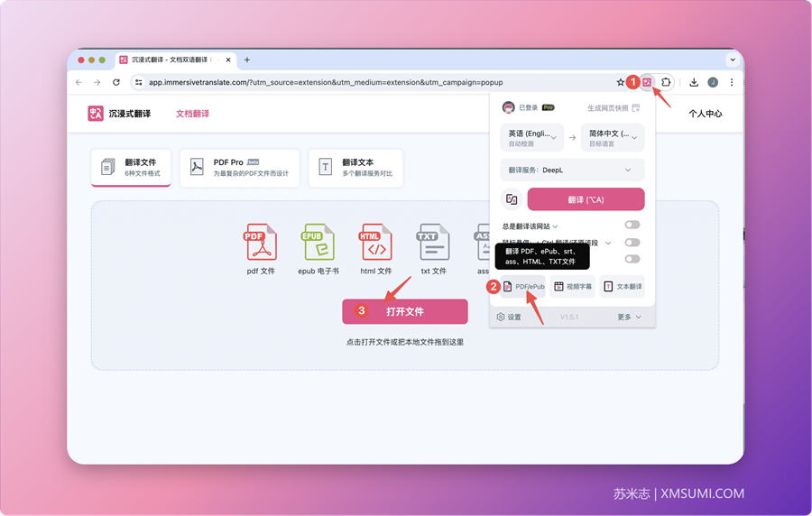
Task: Click the 打开文件 button
Action: (405, 311)
